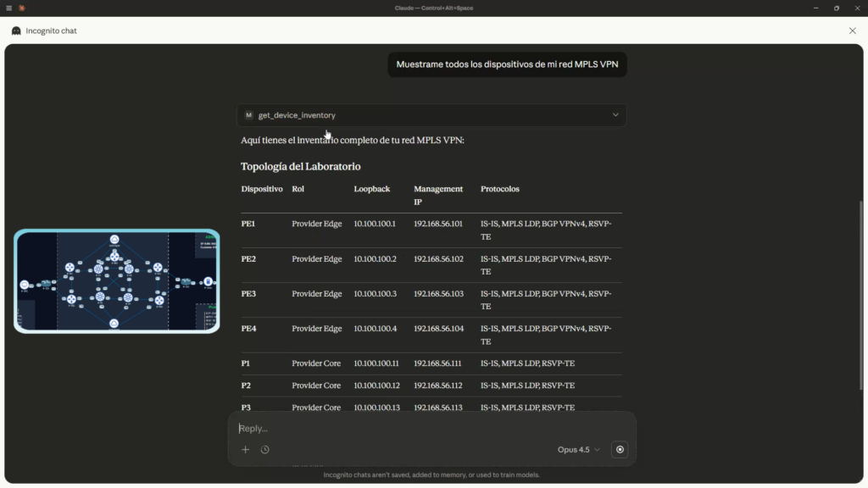Viewport: 868px width, 488px height.
Task: Click the clock icon beside the plus button
Action: (265, 450)
